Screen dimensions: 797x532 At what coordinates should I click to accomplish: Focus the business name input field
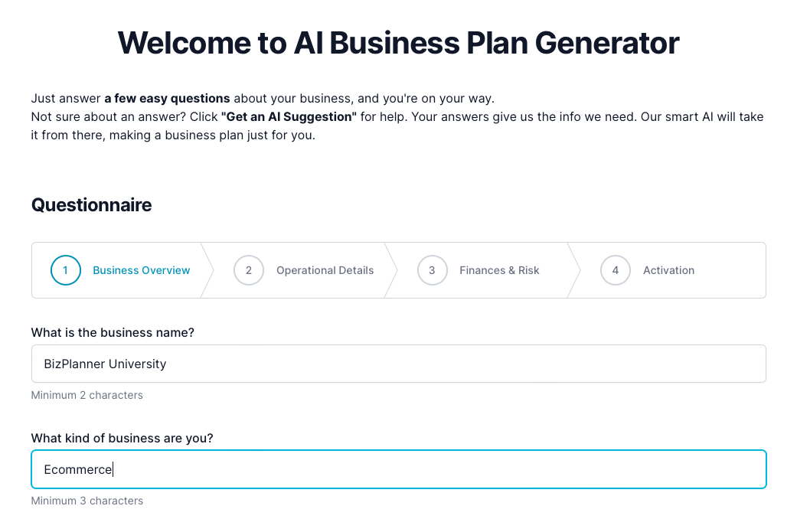coord(398,364)
